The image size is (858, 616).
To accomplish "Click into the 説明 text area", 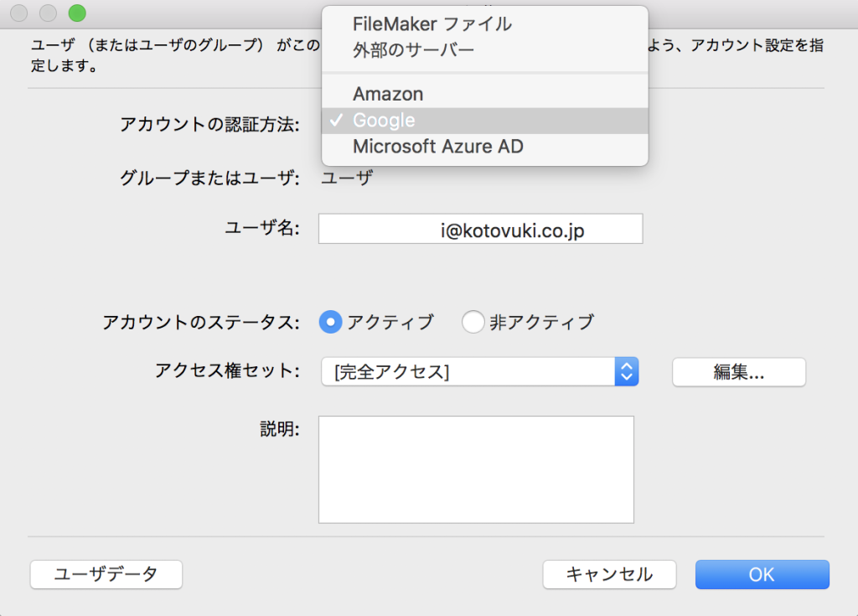I will tap(476, 469).
